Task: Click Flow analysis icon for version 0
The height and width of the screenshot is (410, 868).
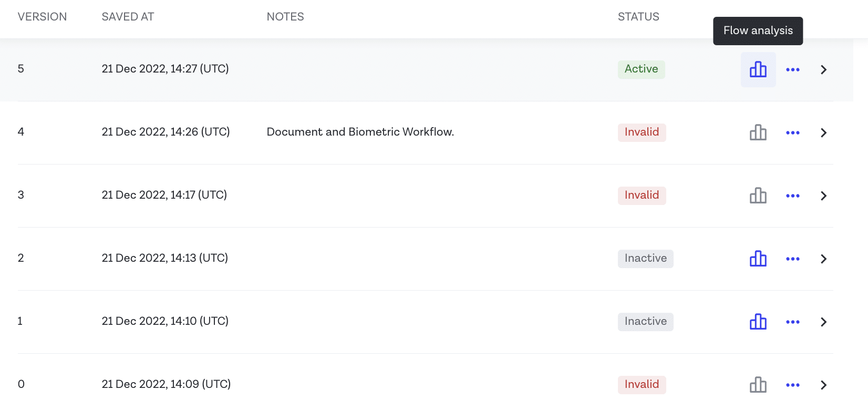Action: click(x=758, y=385)
